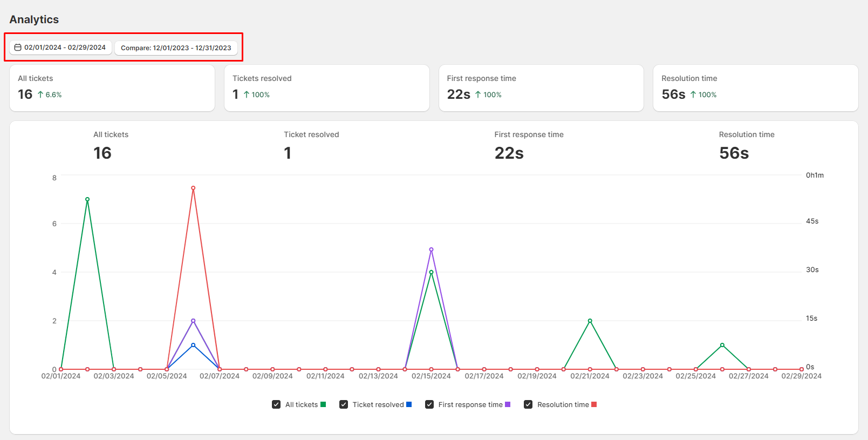Viewport: 868px width, 440px height.
Task: Click the up arrow next to 22s
Action: pyautogui.click(x=478, y=94)
